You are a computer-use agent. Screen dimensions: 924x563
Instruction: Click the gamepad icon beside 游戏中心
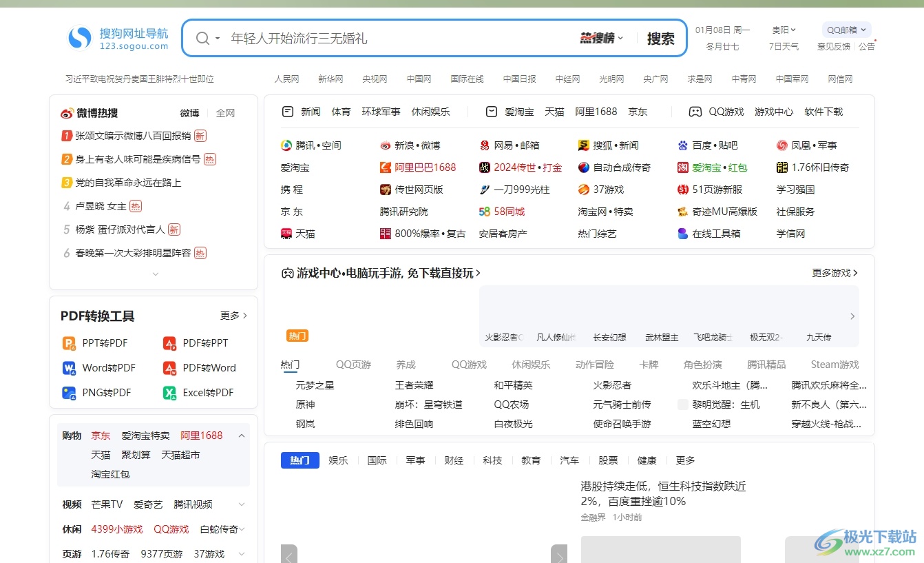(287, 274)
